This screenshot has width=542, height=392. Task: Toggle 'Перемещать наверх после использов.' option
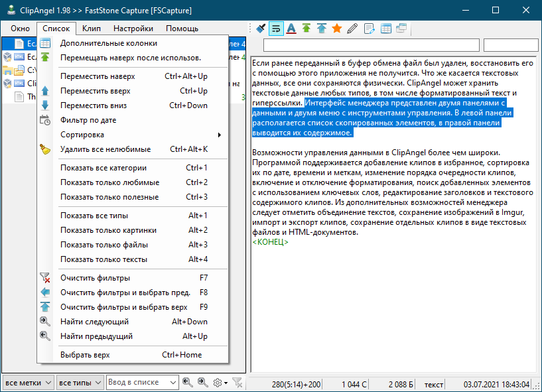[133, 58]
